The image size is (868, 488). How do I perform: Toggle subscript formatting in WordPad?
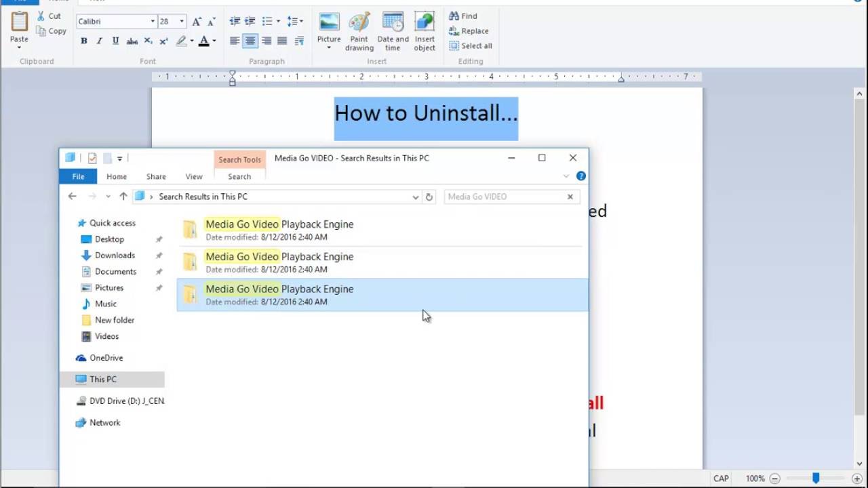(x=148, y=41)
